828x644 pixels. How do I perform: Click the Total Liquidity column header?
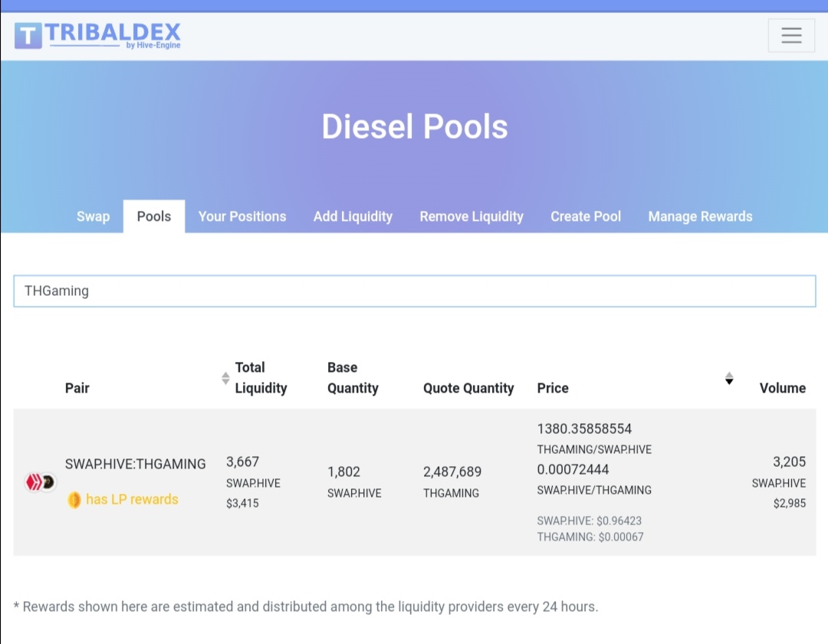coord(261,378)
